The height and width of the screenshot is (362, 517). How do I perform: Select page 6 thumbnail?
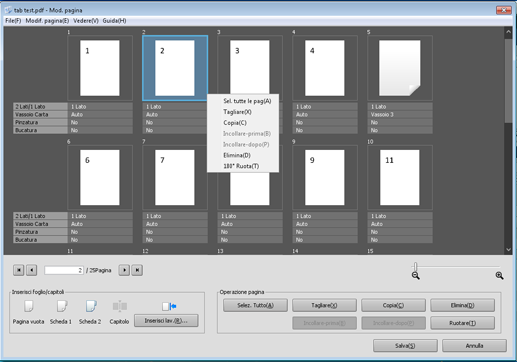100,177
